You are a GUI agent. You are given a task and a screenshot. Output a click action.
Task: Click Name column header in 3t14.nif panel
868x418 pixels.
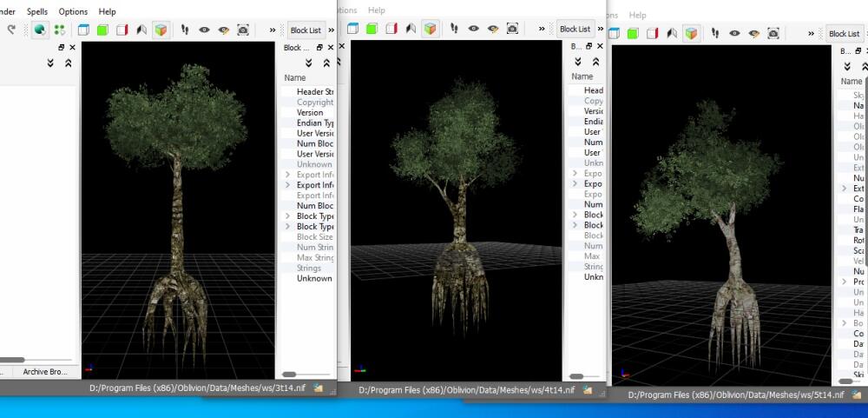[295, 77]
